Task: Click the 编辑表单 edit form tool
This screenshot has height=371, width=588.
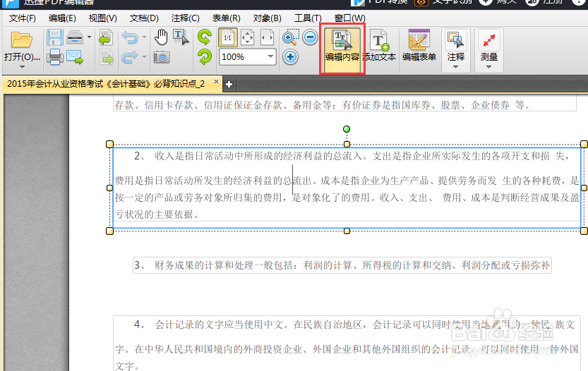Action: click(x=419, y=46)
